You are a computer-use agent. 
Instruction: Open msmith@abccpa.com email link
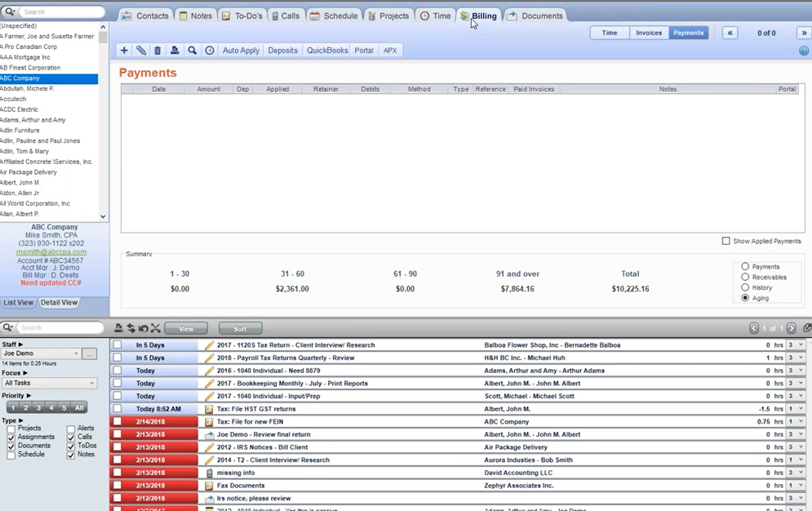51,252
